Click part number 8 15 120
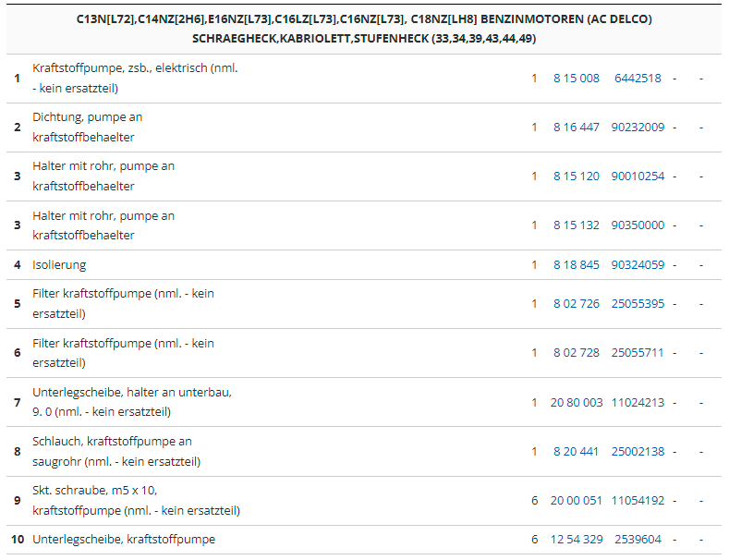 pos(576,177)
